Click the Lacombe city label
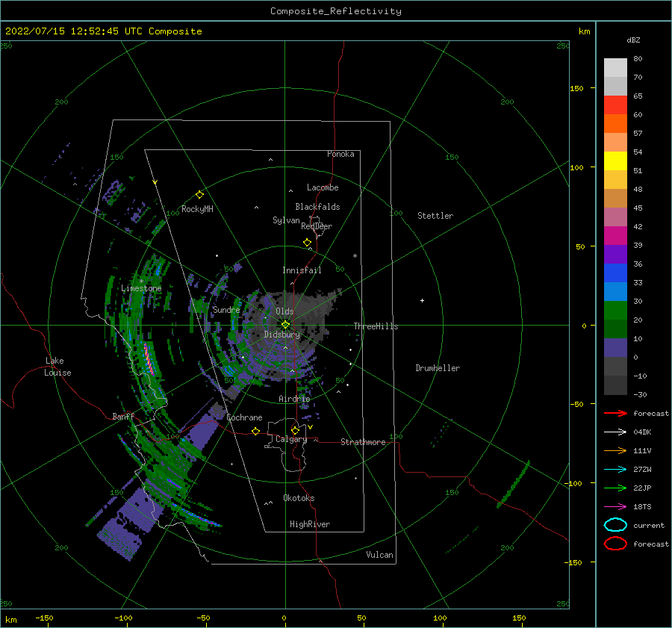Viewport: 672px width, 628px height. (323, 187)
